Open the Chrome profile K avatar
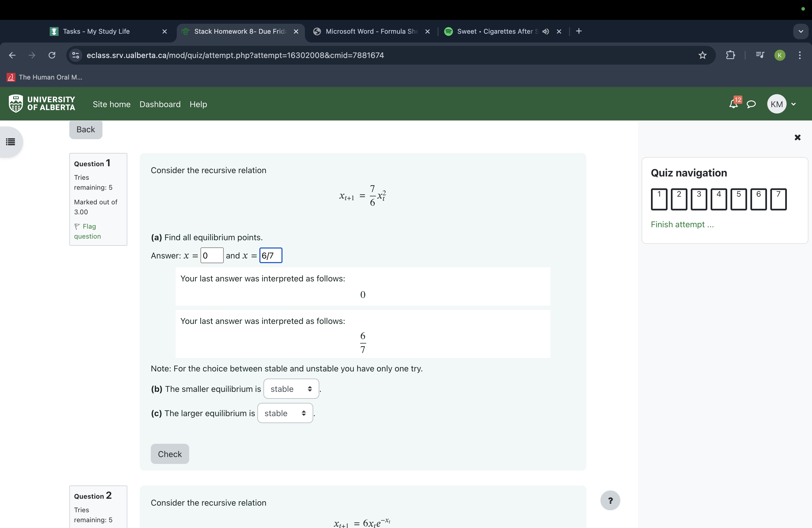 (780, 55)
